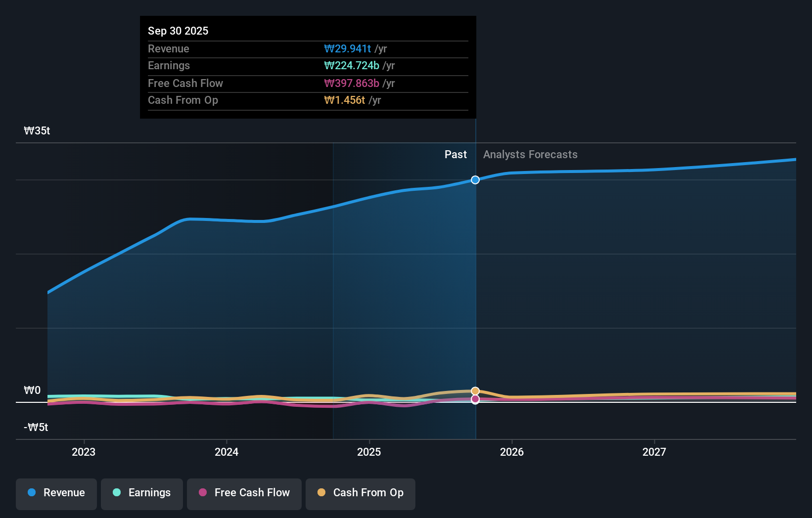Click the Free Cash Flow legend button

[244, 494]
